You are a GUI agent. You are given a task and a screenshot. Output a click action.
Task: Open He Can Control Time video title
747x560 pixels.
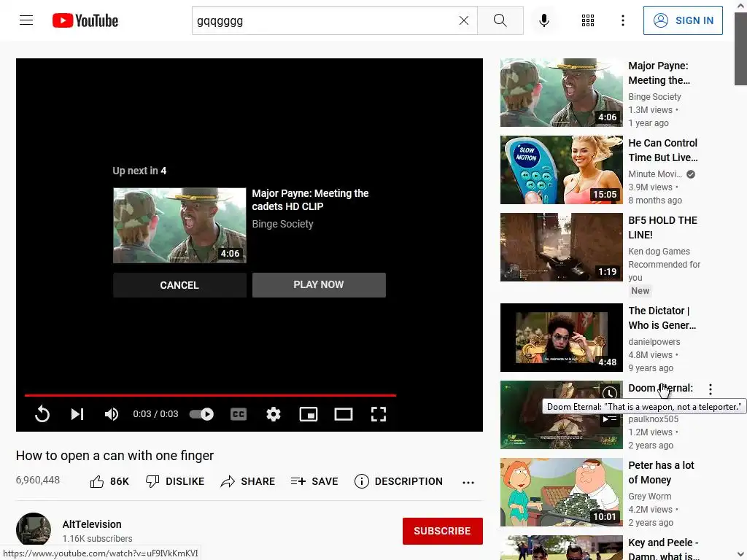662,150
